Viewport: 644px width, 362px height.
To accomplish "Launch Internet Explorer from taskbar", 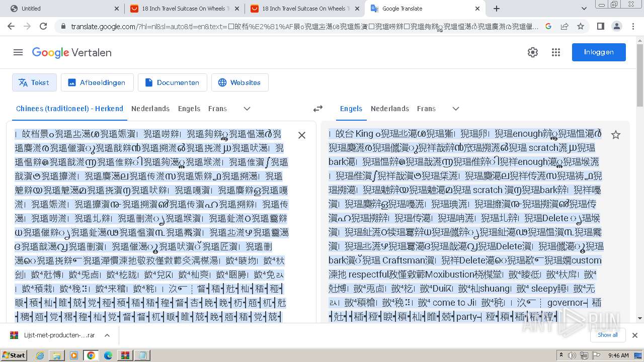I will tap(40, 355).
